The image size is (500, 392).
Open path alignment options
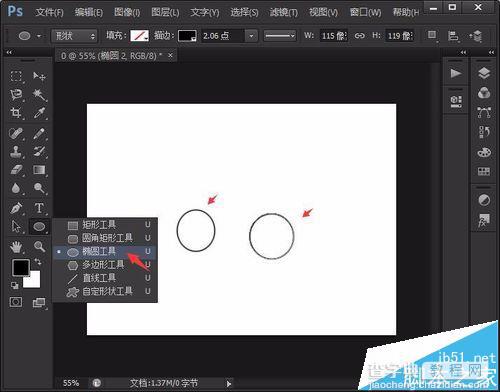click(453, 36)
